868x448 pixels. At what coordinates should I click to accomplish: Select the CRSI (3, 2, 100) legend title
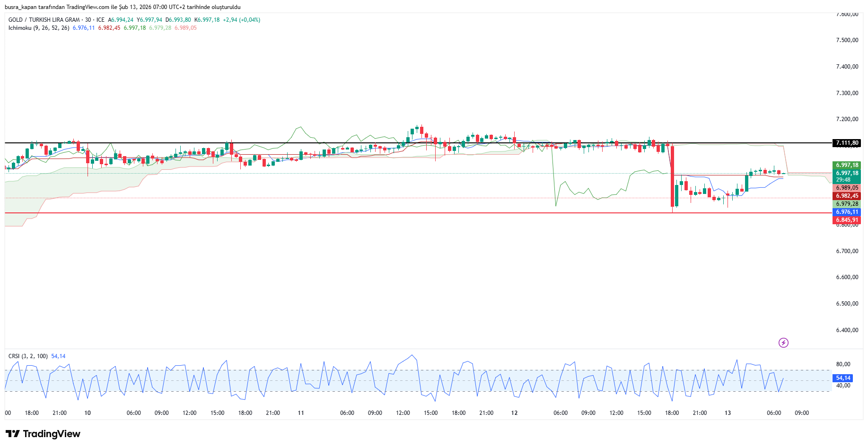tap(28, 356)
